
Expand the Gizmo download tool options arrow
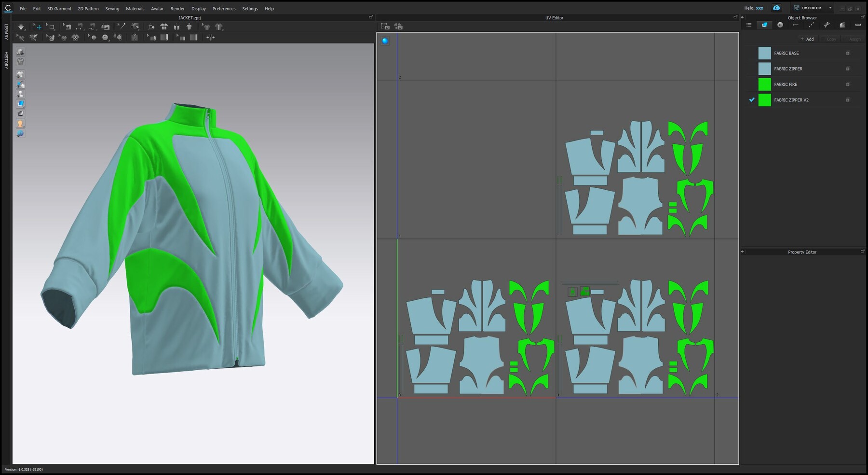coord(26,30)
